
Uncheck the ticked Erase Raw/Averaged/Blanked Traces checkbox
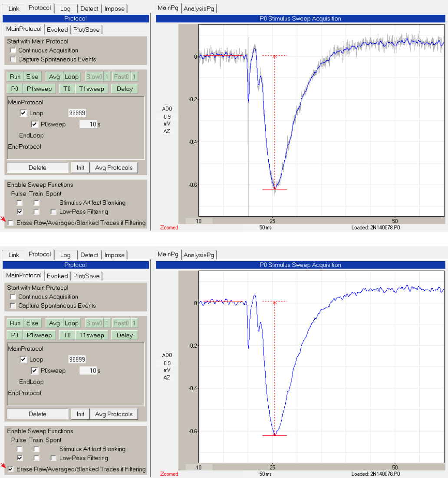click(11, 469)
